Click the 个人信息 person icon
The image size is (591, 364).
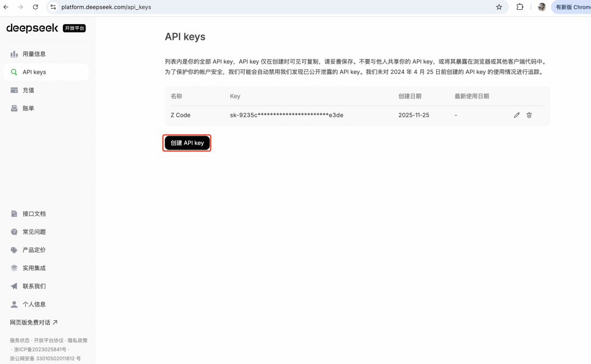(x=14, y=304)
